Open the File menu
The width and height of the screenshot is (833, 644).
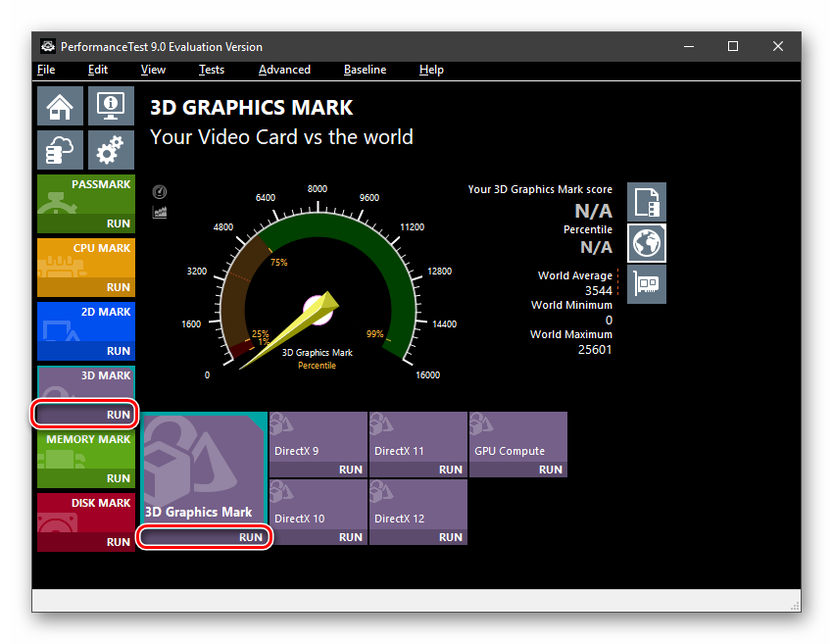46,70
